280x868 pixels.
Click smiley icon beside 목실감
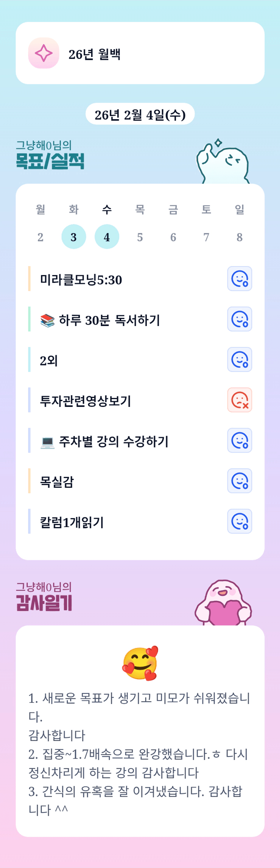[x=239, y=481]
